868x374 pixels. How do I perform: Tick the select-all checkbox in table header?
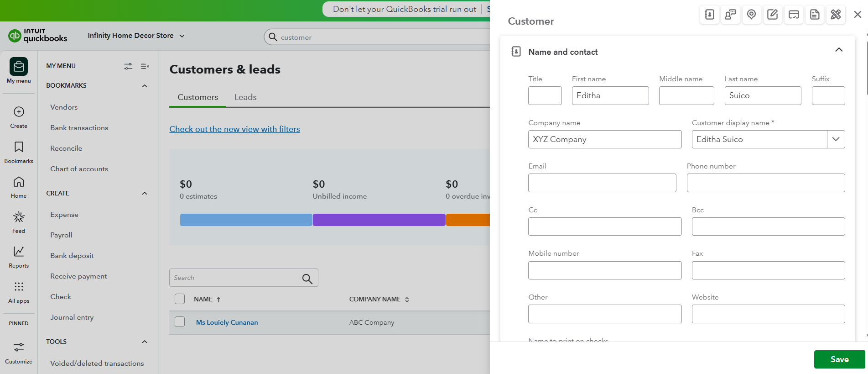coord(180,299)
